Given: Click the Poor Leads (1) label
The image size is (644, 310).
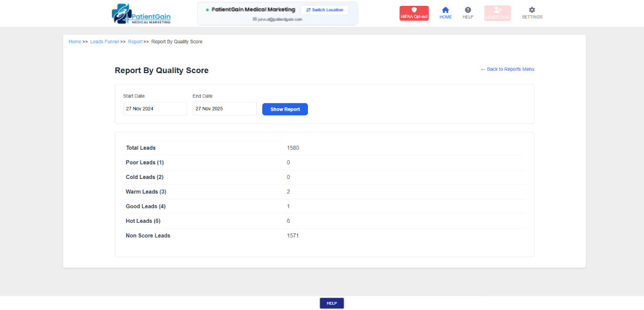Looking at the screenshot, I should coord(145,163).
